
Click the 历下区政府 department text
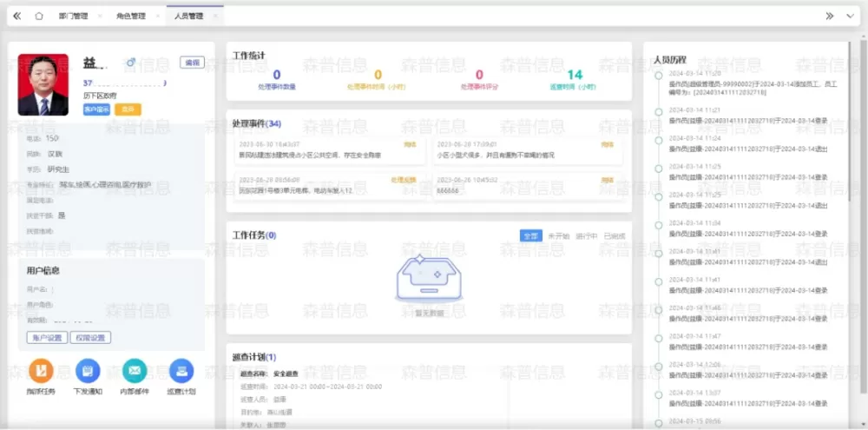[100, 96]
